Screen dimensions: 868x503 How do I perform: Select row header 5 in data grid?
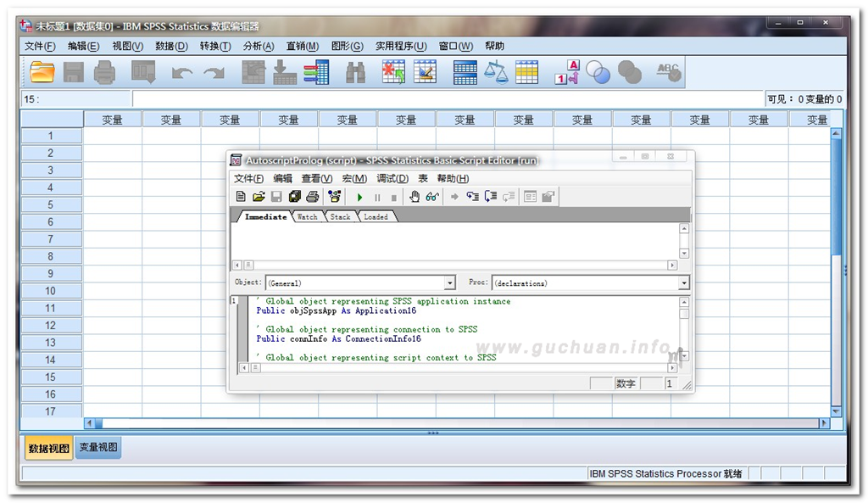[x=51, y=204]
